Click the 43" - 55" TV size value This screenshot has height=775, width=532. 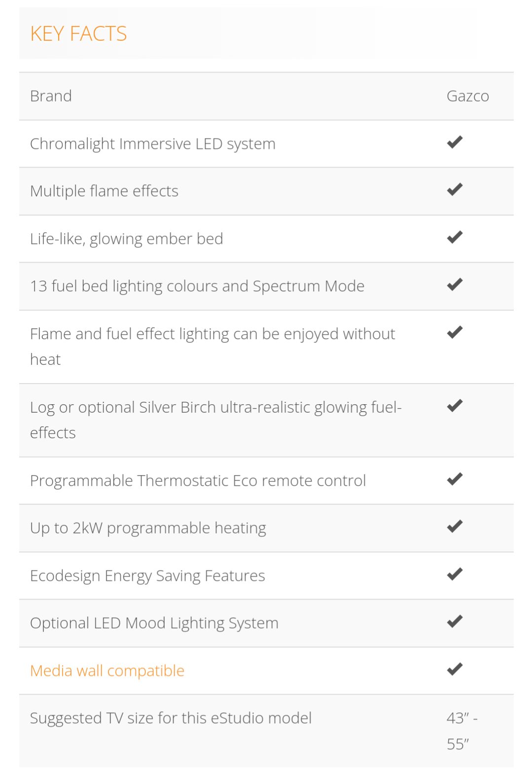(462, 731)
